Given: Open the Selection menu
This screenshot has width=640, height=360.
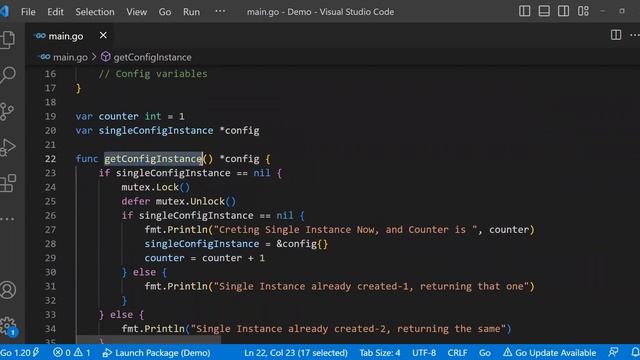Looking at the screenshot, I should click(95, 12).
